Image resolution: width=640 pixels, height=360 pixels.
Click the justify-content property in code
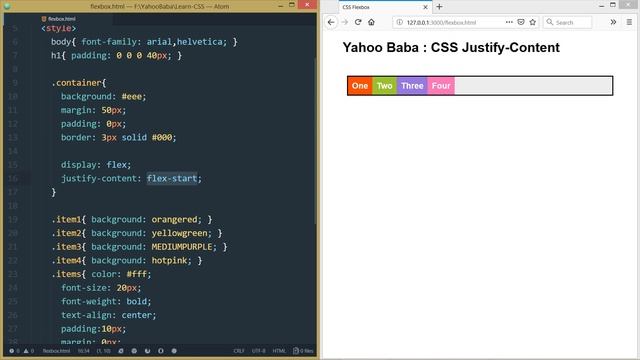[98, 178]
